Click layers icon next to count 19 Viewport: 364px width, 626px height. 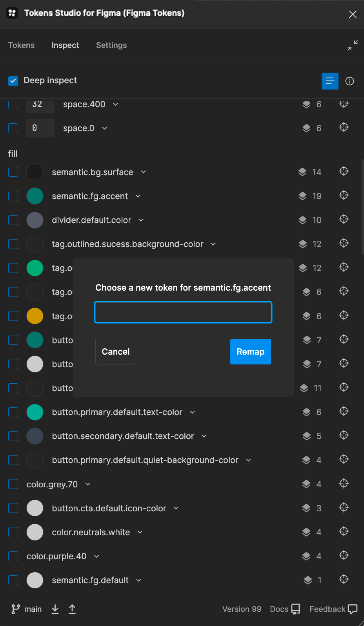coord(302,196)
